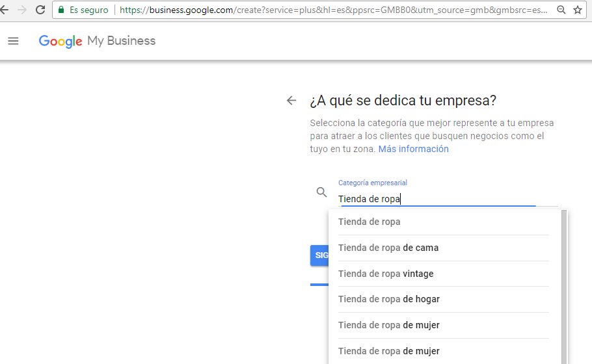Screen dimensions: 592x364
Task: Click the suggestion list scrollbar
Action: click(564, 286)
